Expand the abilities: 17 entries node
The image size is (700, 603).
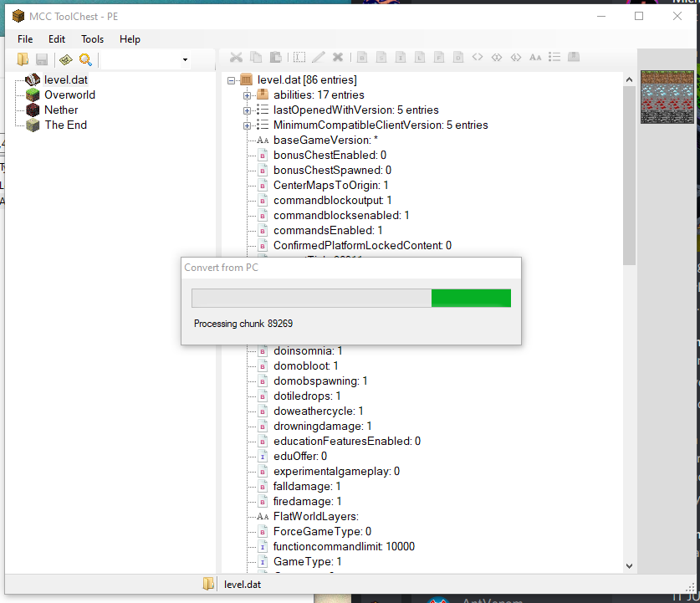(247, 95)
